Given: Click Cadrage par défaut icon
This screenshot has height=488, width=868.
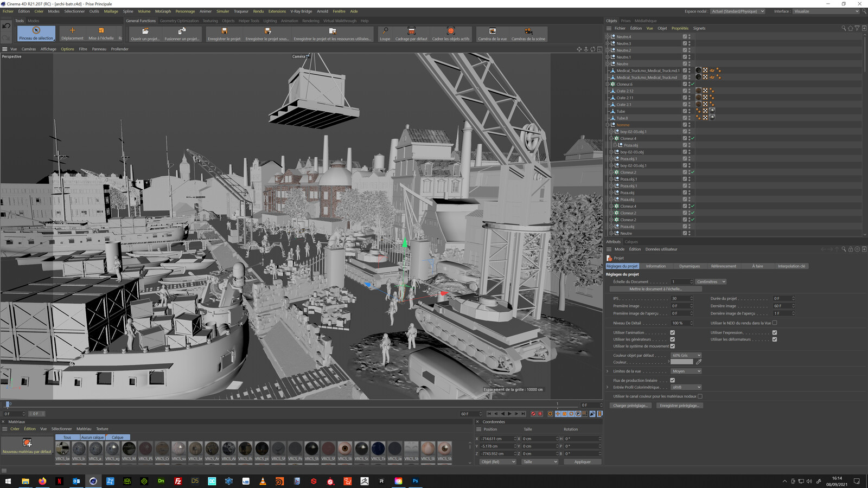Looking at the screenshot, I should pos(411,34).
